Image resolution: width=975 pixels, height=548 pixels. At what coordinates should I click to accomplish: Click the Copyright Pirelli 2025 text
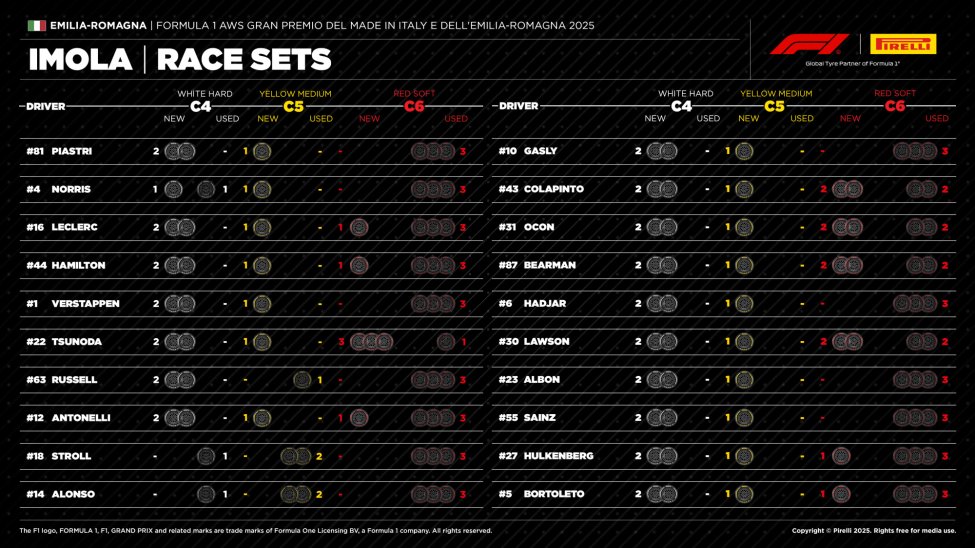click(873, 531)
